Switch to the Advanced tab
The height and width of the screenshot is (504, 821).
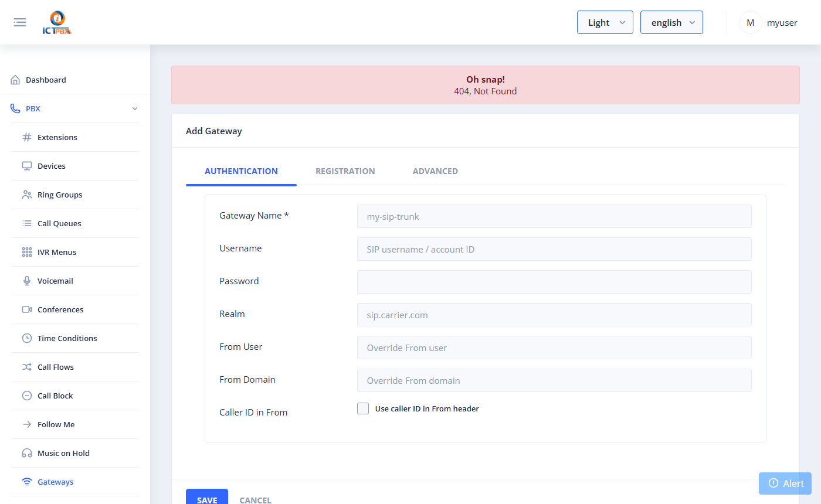pos(435,171)
